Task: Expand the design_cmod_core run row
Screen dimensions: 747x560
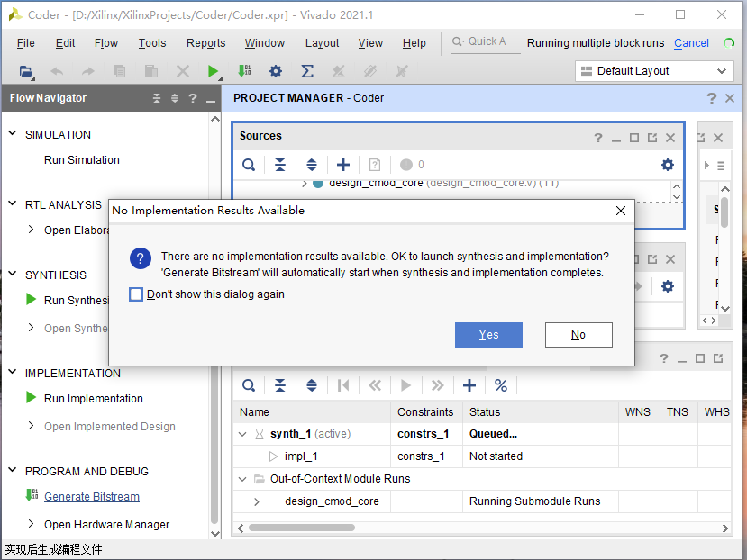Action: click(257, 501)
